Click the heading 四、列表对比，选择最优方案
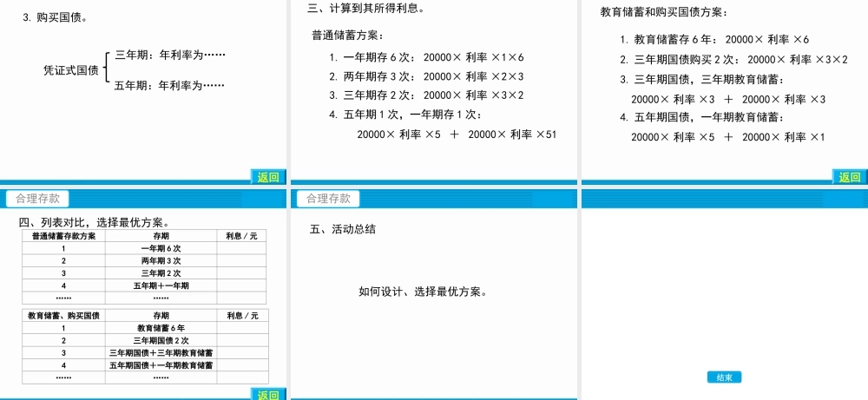868x400 pixels. pos(94,223)
